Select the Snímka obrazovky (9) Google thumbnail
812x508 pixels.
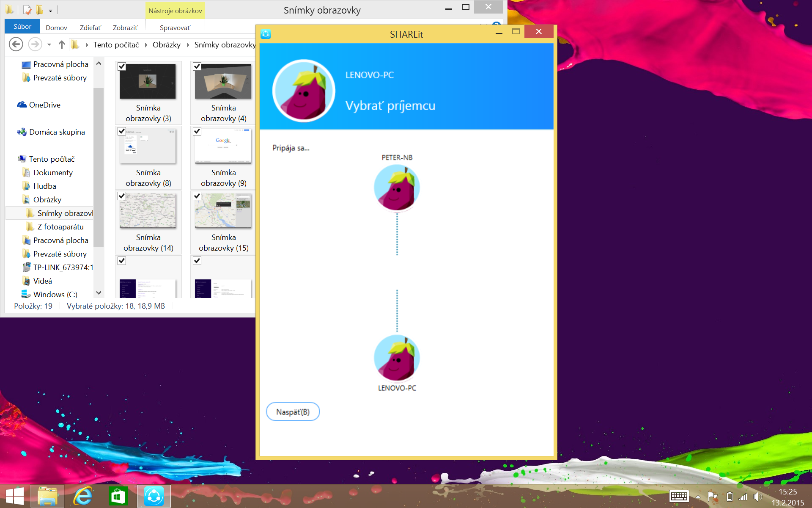pyautogui.click(x=223, y=146)
